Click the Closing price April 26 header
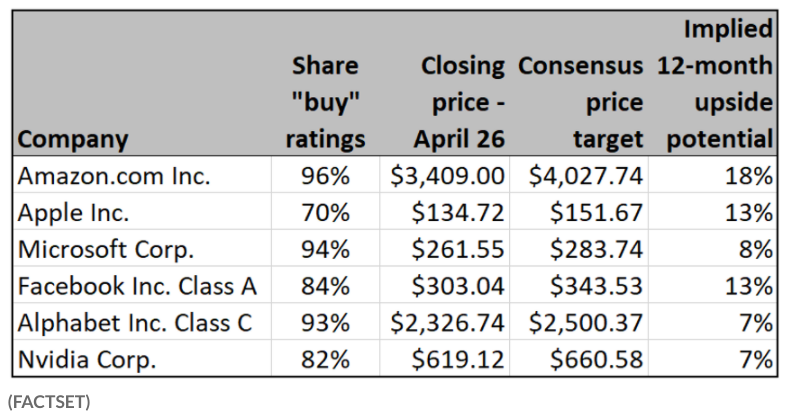Viewport: 789px width, 412px height. 458,102
